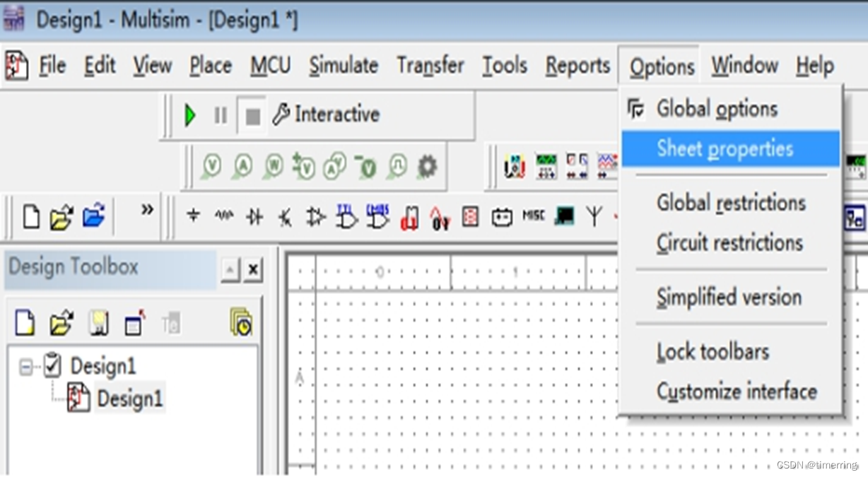Click the Open file icon in main toolbar
This screenshot has width=868, height=477.
62,217
